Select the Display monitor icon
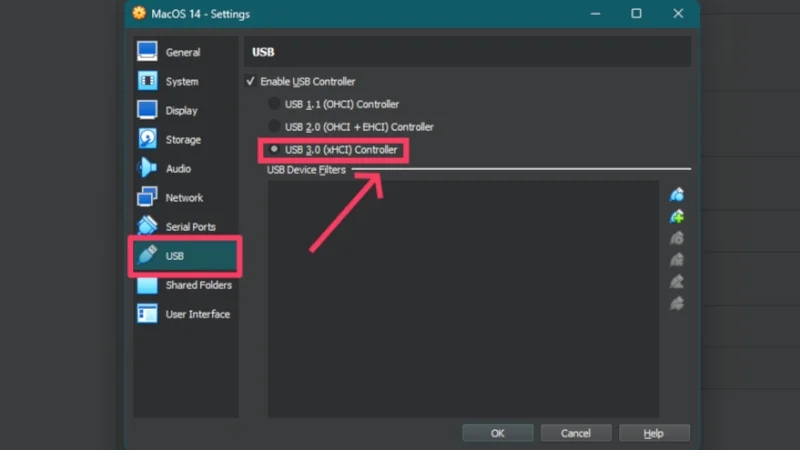 pos(147,110)
